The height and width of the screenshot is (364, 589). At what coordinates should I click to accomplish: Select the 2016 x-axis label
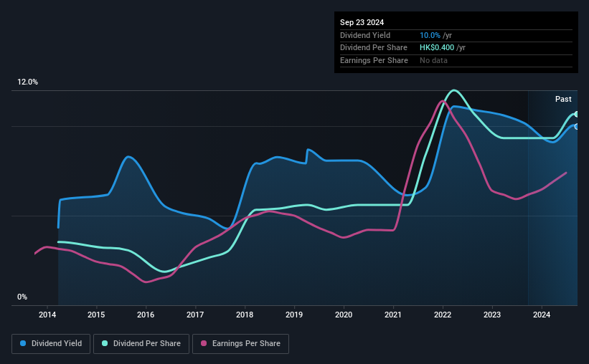pyautogui.click(x=146, y=315)
